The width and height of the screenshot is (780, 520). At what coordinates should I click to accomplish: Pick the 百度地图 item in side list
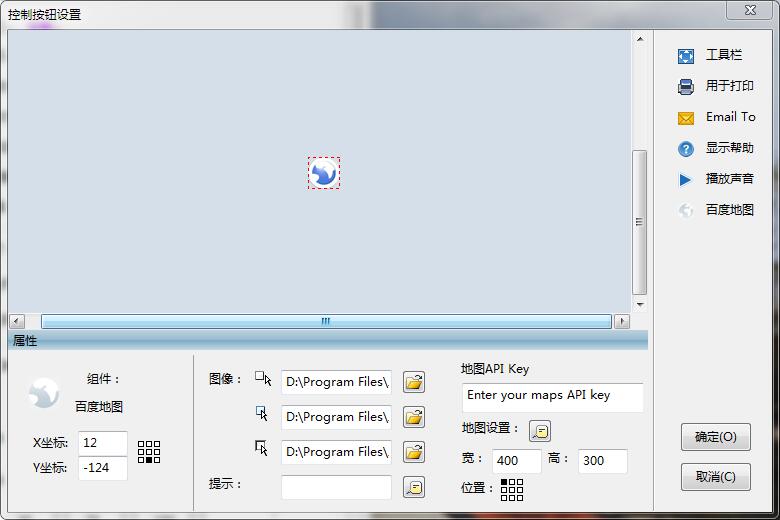[x=729, y=210]
